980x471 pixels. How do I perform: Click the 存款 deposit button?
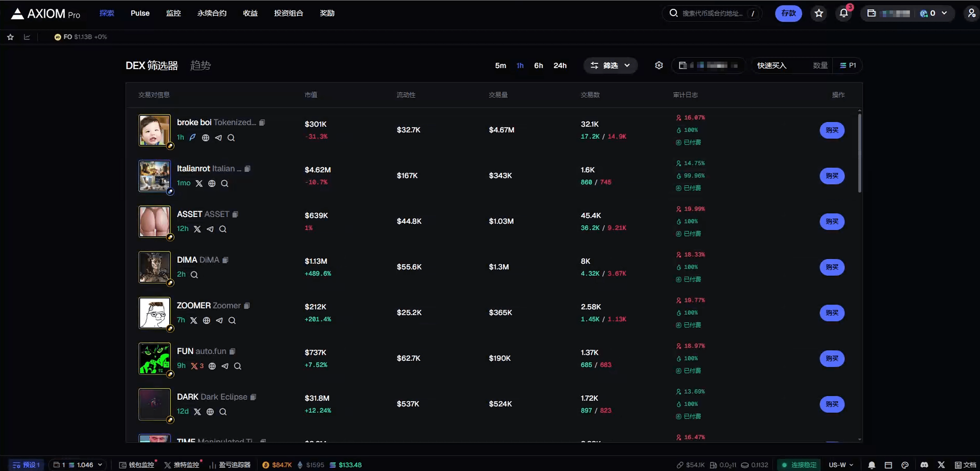788,13
